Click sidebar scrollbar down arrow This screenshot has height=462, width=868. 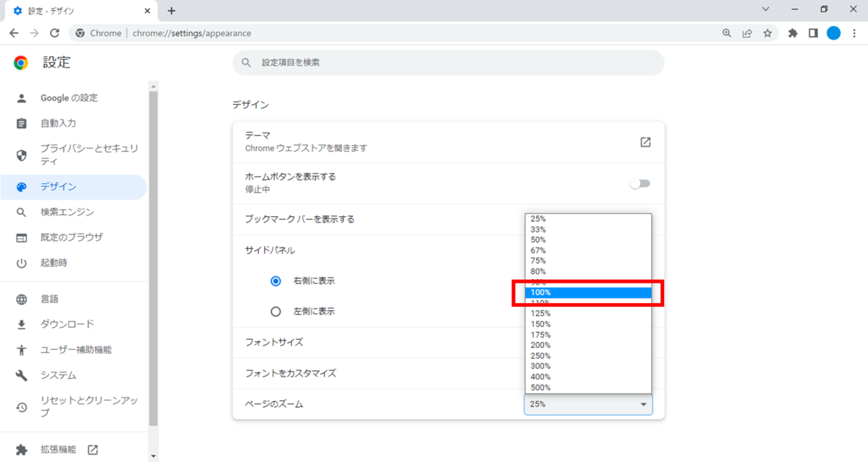pos(153,456)
